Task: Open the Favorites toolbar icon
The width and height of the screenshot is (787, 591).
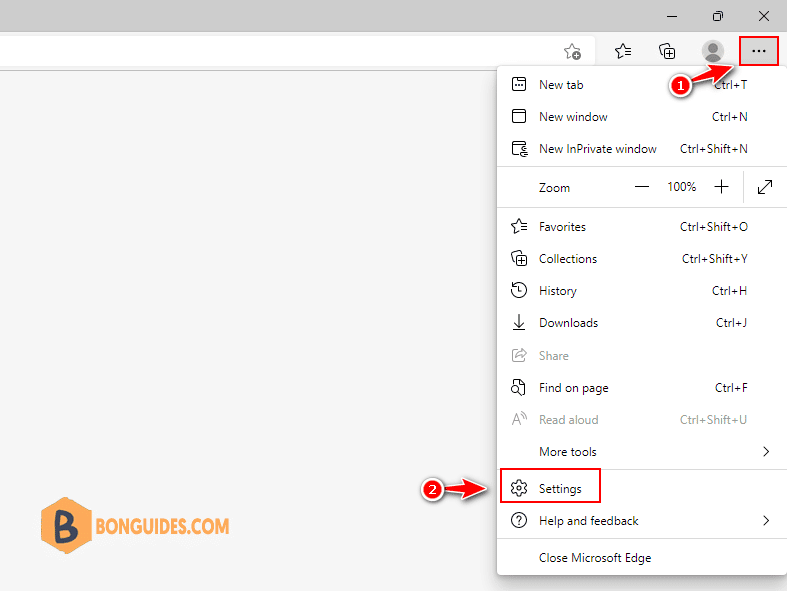Action: pyautogui.click(x=623, y=51)
